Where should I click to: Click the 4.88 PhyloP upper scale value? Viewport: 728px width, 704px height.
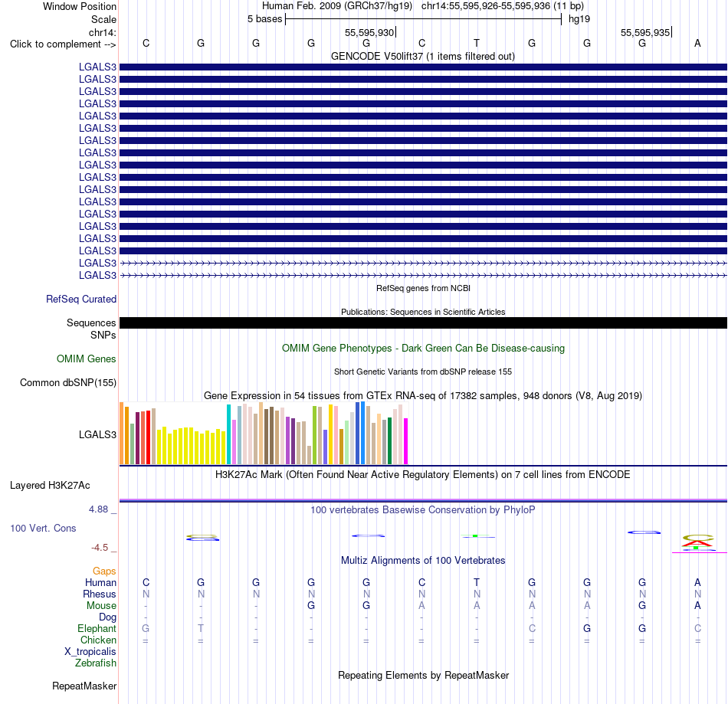pyautogui.click(x=98, y=509)
